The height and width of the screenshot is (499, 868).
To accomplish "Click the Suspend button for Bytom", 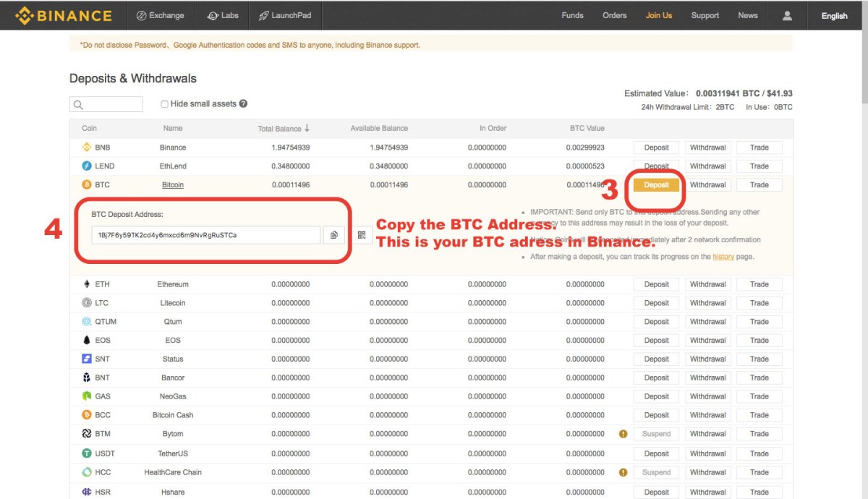I will pos(657,434).
